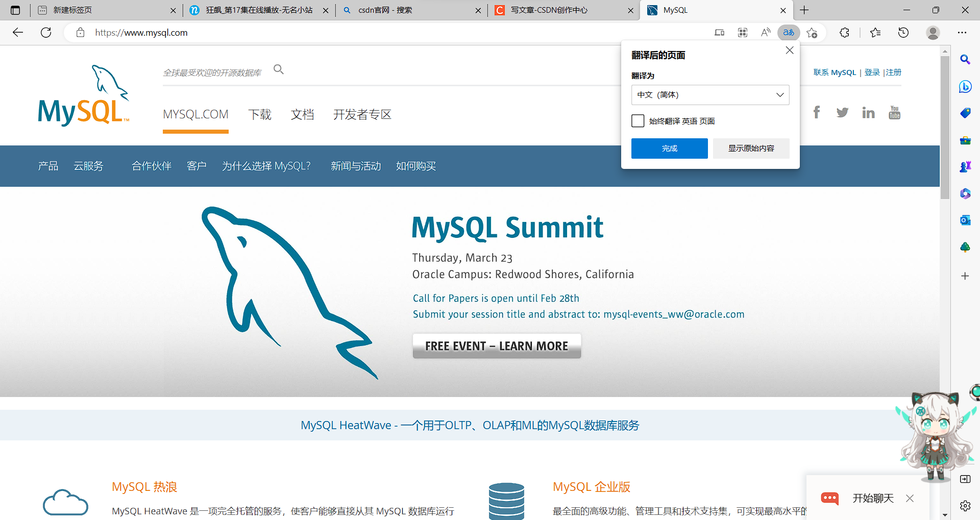Screen dimensions: 980x520
Task: Open 如何购买 menu item
Action: tap(416, 166)
